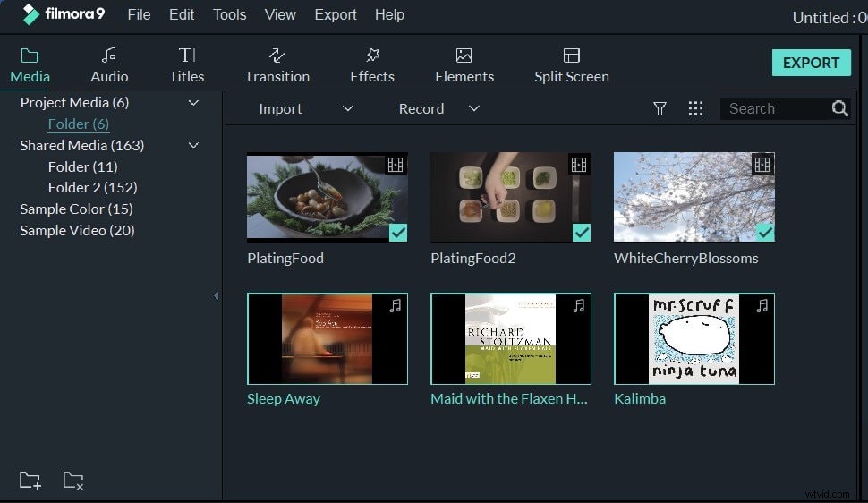Click the filter funnel icon
The width and height of the screenshot is (868, 503).
660,108
